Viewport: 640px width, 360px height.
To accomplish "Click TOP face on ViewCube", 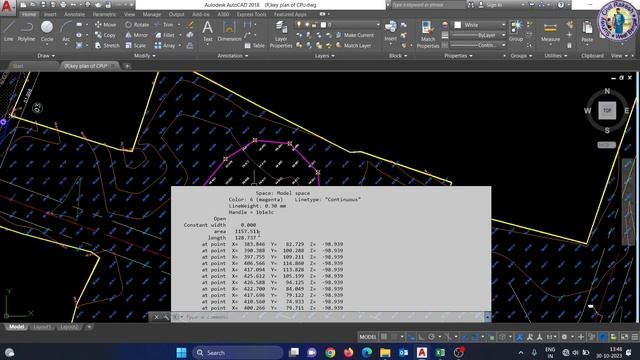I will (x=607, y=111).
